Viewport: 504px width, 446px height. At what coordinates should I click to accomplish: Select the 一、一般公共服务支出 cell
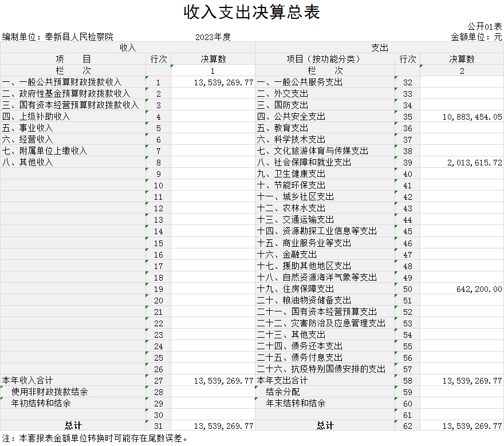click(x=325, y=82)
